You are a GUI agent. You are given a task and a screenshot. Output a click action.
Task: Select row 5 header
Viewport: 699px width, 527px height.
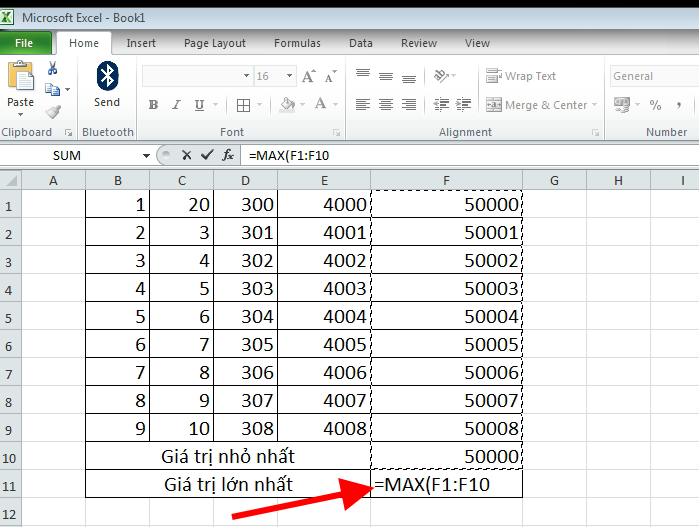pyautogui.click(x=10, y=317)
